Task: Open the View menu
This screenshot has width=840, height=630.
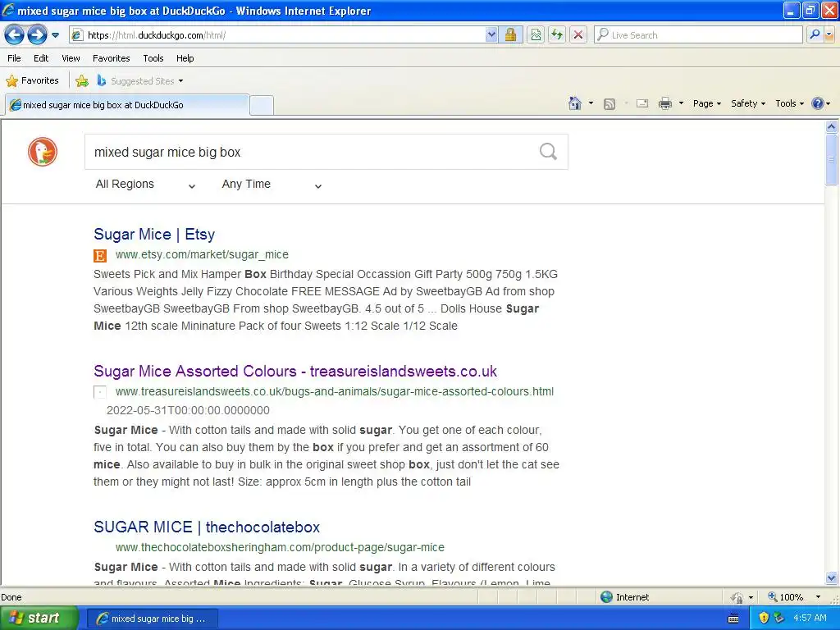Action: pyautogui.click(x=71, y=58)
